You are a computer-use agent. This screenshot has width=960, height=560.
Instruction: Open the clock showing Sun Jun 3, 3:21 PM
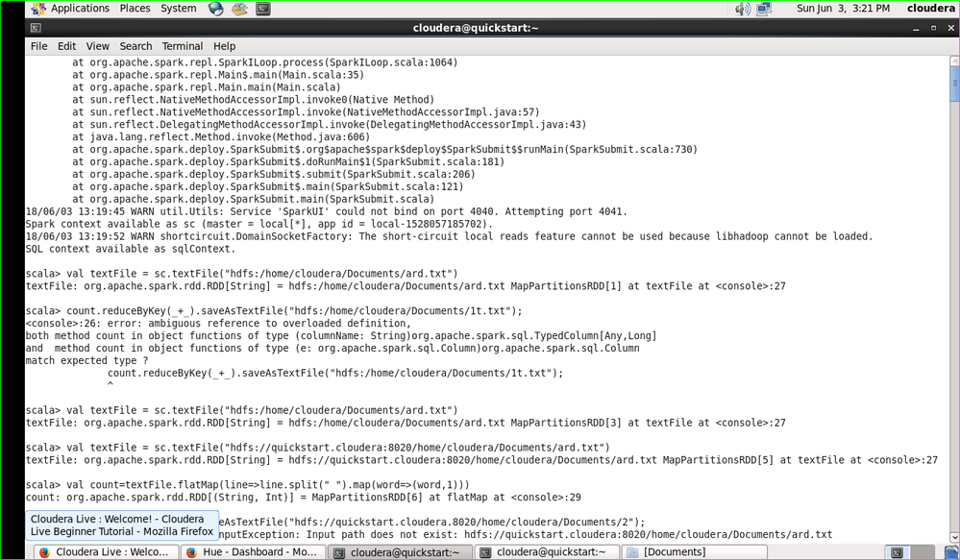(x=843, y=9)
